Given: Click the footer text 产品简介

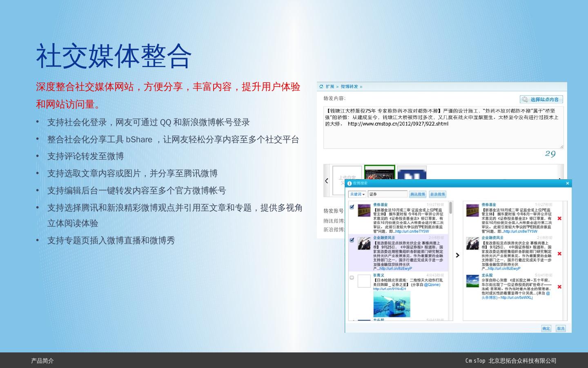Looking at the screenshot, I should click(x=42, y=361).
